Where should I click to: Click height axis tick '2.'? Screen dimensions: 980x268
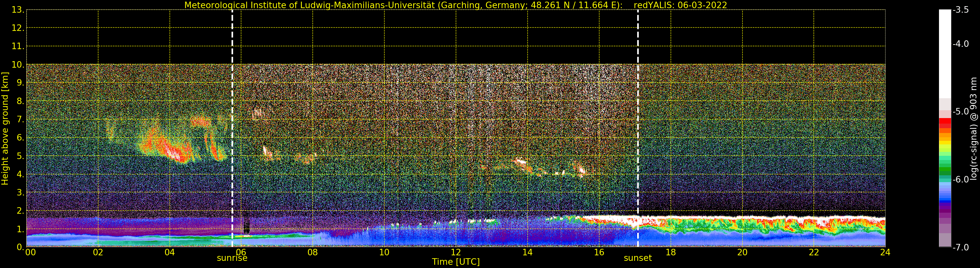20,211
